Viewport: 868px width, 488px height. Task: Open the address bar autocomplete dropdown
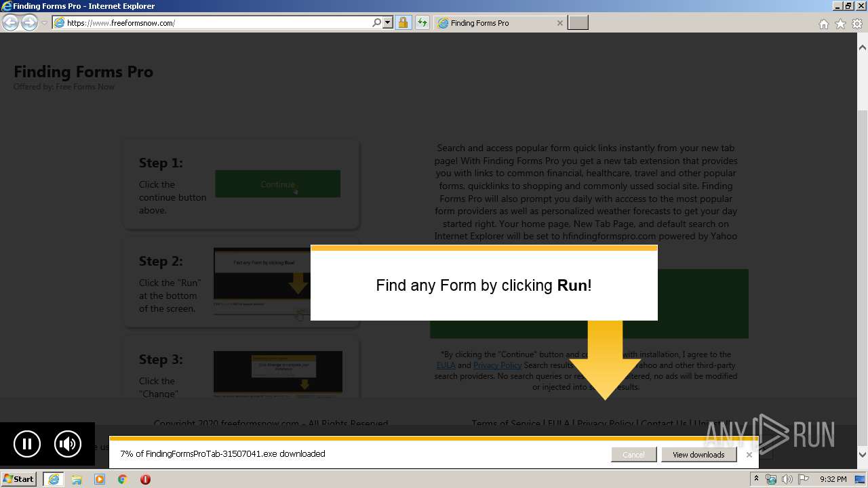[x=388, y=23]
